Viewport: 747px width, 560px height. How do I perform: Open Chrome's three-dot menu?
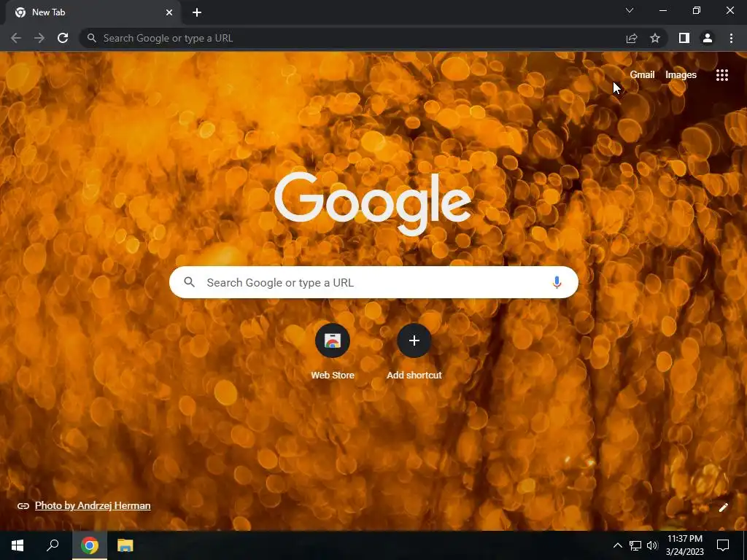pos(731,38)
